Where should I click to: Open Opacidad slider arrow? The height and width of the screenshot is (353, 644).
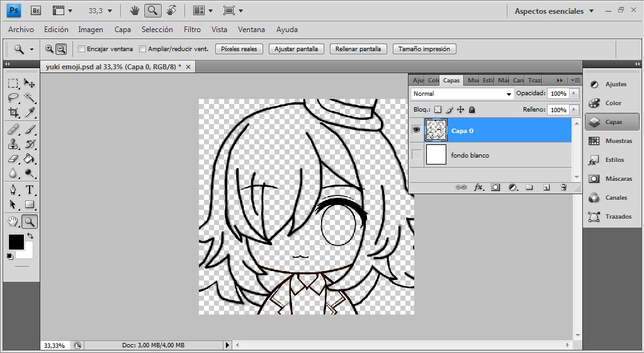(x=573, y=93)
